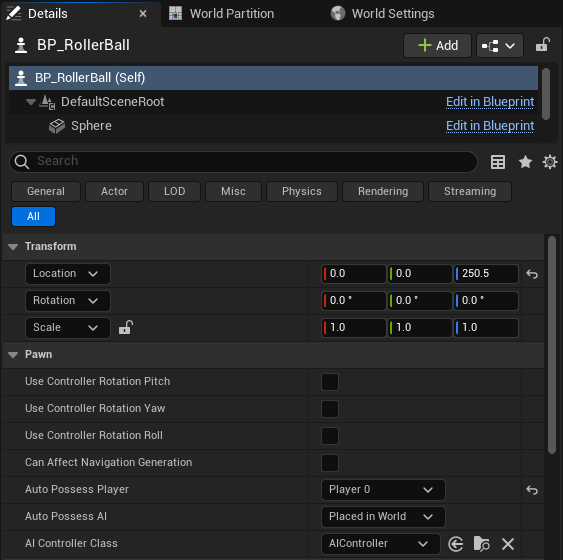Toggle the details panel lock icon
This screenshot has height=560, width=563.
[x=543, y=45]
